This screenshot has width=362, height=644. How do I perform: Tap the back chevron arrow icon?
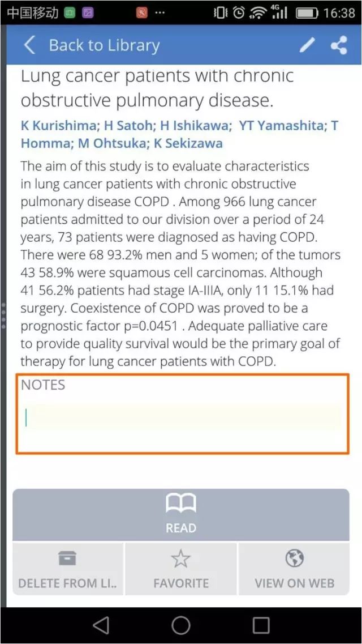[29, 45]
